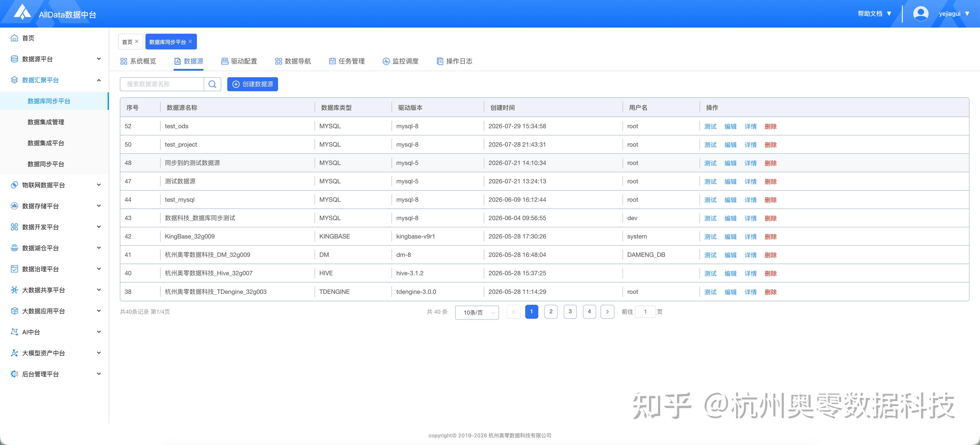Click the 前往 page number input

point(645,312)
